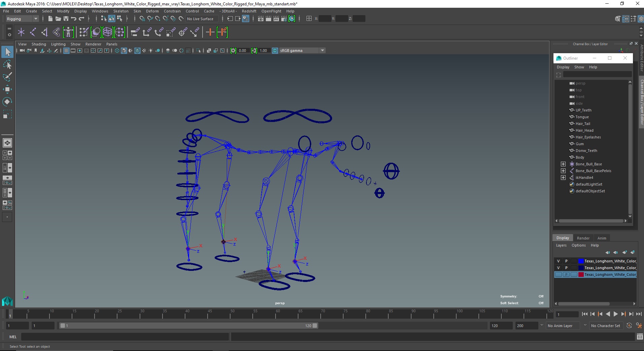Click red color swatch of third layer
This screenshot has width=644, height=351.
tap(581, 275)
